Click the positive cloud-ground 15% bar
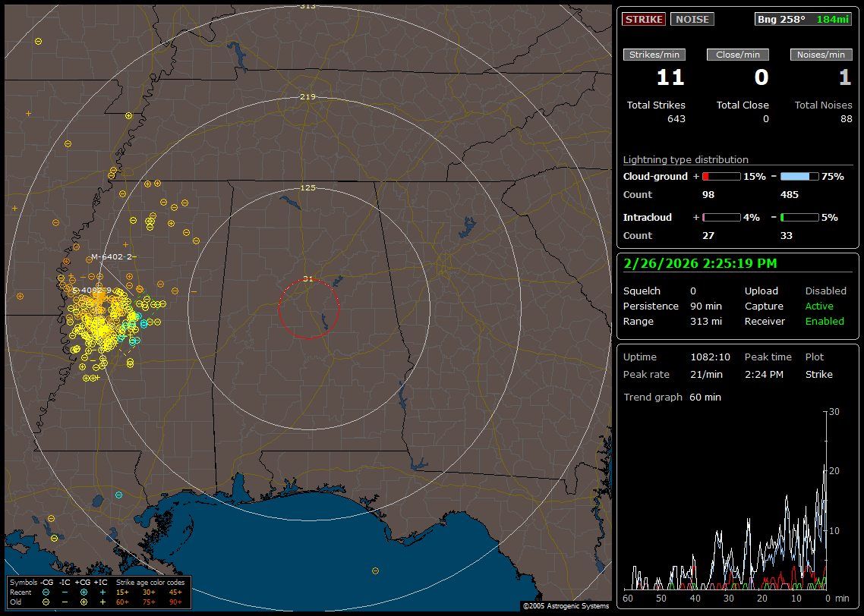 click(x=721, y=176)
